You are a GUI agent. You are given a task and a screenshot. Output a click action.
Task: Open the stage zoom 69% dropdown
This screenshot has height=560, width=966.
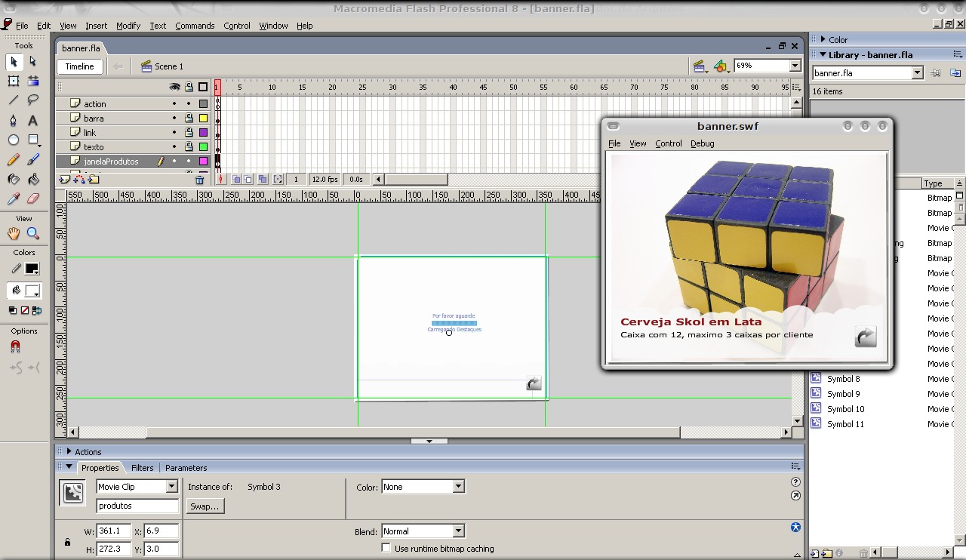coord(795,66)
